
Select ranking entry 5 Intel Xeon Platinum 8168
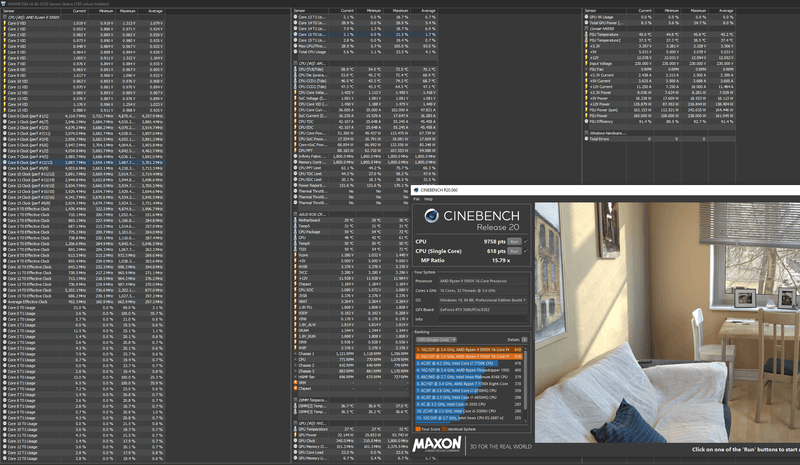tap(469, 377)
